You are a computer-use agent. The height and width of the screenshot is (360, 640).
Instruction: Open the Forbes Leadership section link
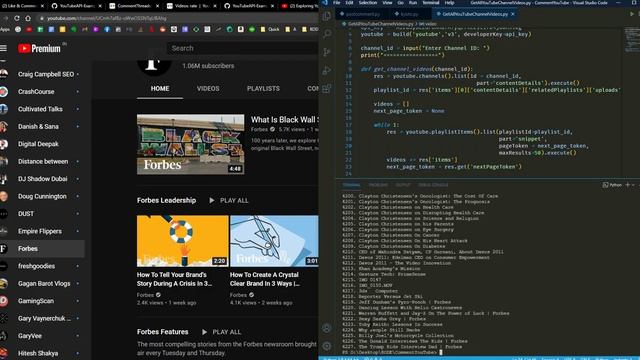[x=166, y=200]
